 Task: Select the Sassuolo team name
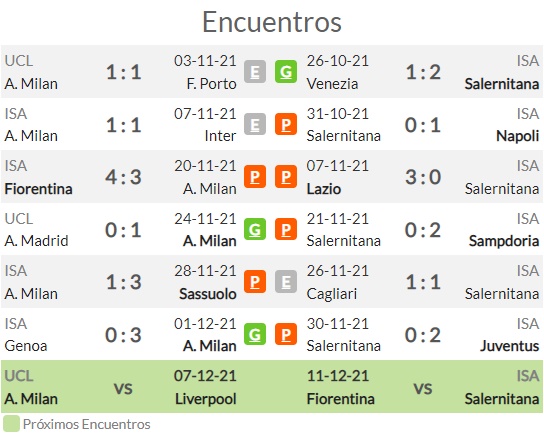(x=208, y=294)
